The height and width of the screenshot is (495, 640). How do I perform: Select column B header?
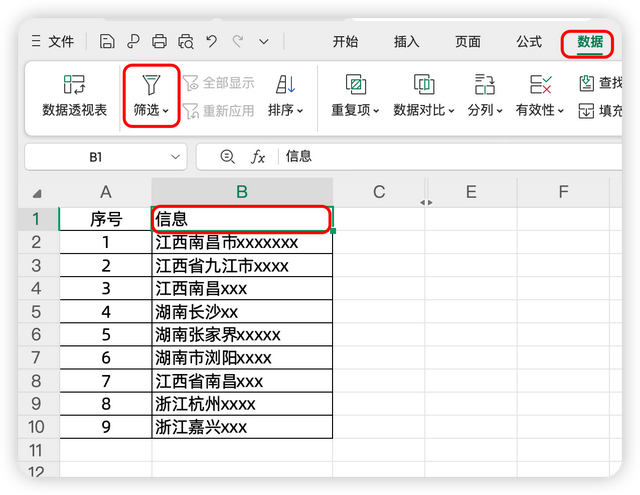242,192
